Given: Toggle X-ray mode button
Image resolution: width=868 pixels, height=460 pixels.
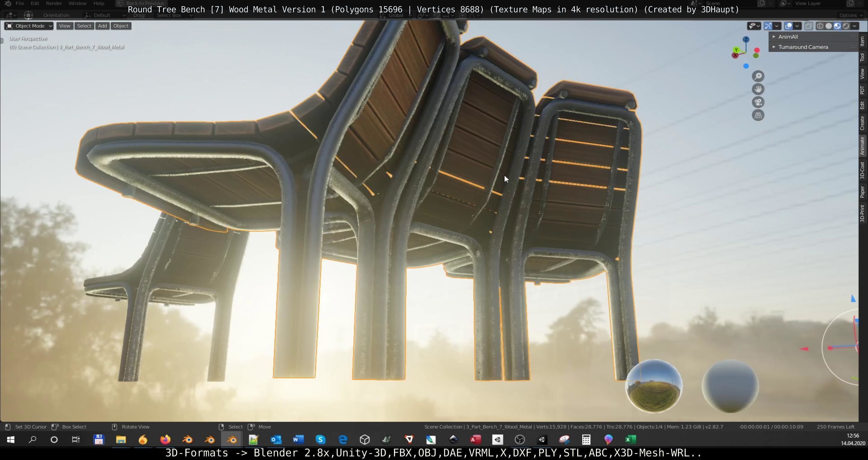Looking at the screenshot, I should (808, 26).
